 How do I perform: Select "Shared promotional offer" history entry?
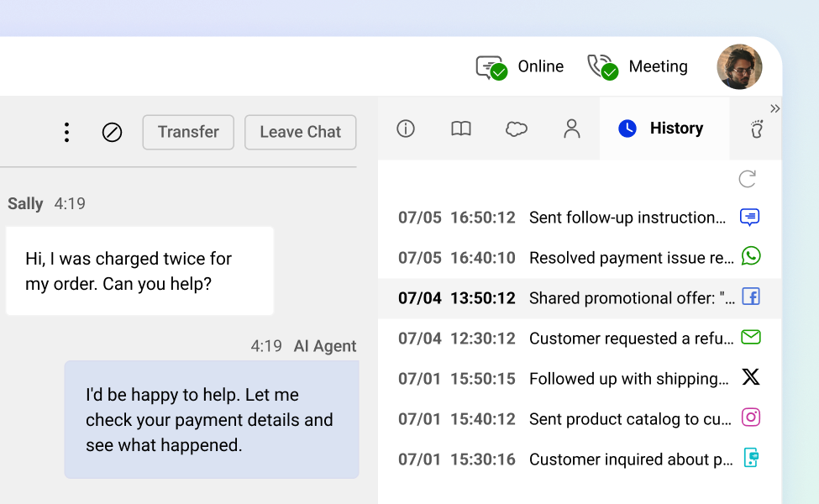tap(580, 297)
